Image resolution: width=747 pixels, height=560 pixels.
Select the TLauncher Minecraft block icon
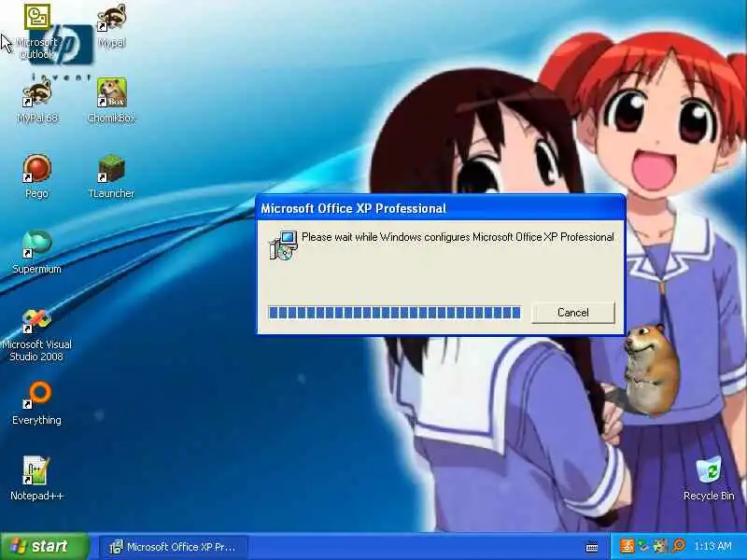111,168
